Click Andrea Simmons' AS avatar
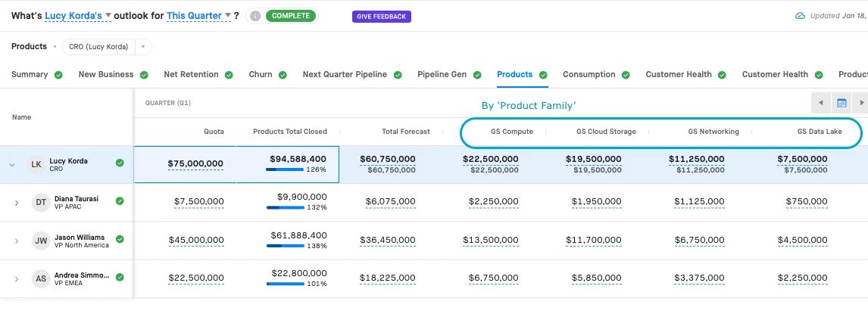The image size is (868, 314). tap(40, 278)
